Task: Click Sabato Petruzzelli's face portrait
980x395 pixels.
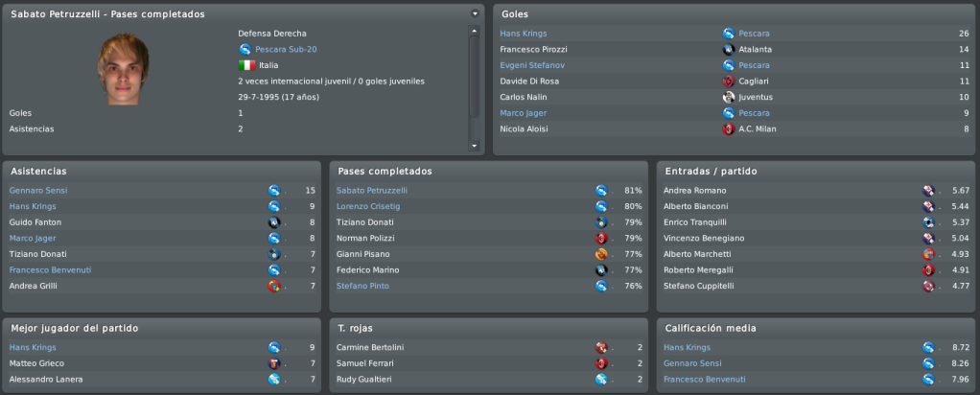Action: (123, 69)
